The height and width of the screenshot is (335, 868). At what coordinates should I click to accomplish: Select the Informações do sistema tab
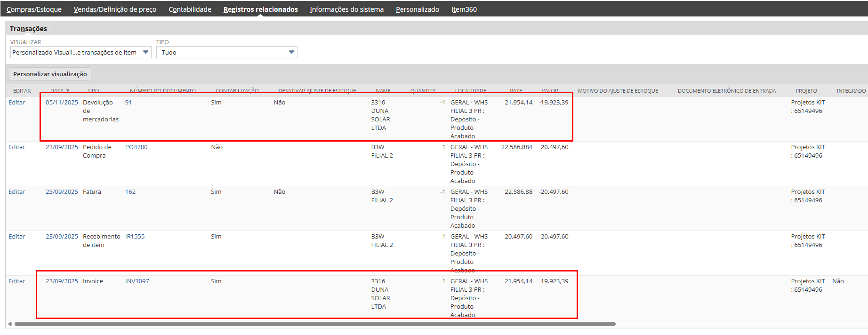tap(346, 9)
